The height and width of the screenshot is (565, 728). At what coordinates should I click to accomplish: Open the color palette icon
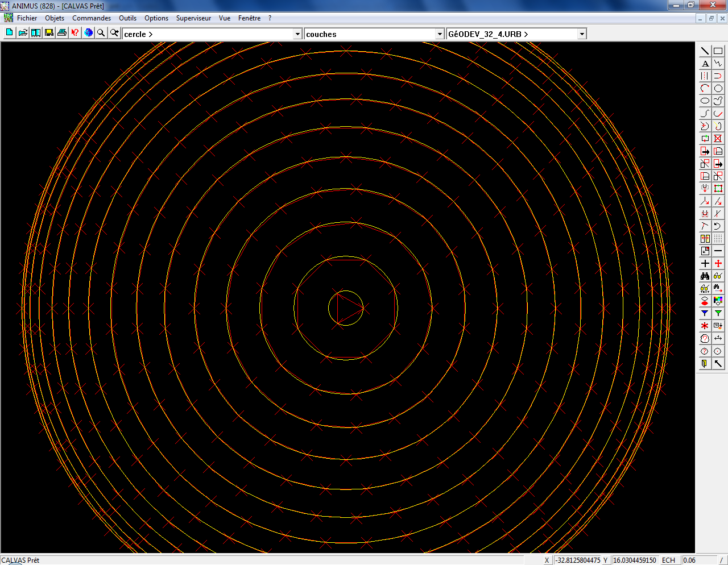(718, 301)
